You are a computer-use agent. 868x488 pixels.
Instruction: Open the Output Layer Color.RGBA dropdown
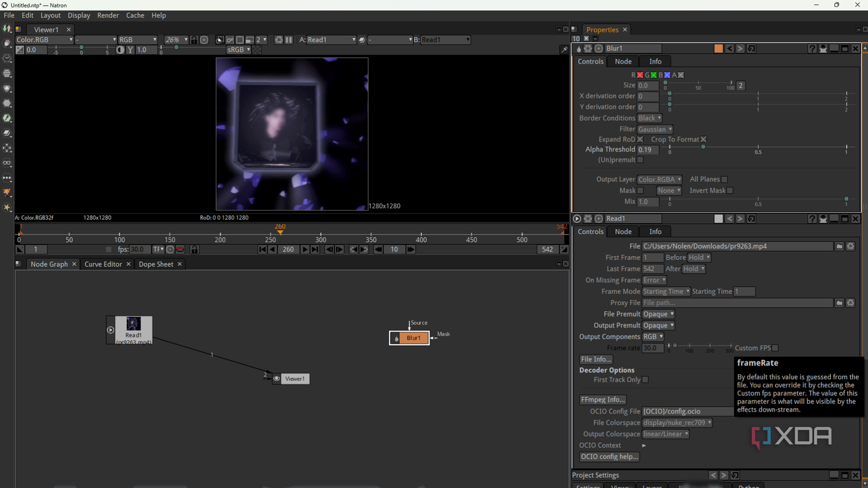coord(660,179)
